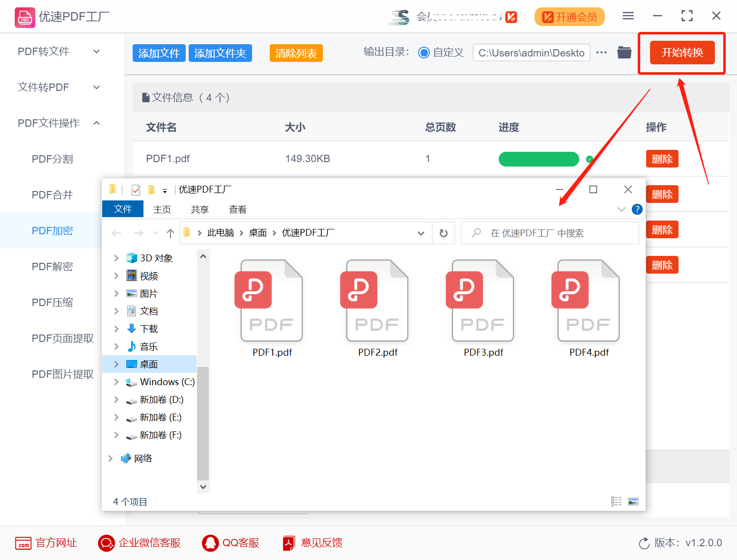Open the 官方网址 website icon

tap(23, 543)
